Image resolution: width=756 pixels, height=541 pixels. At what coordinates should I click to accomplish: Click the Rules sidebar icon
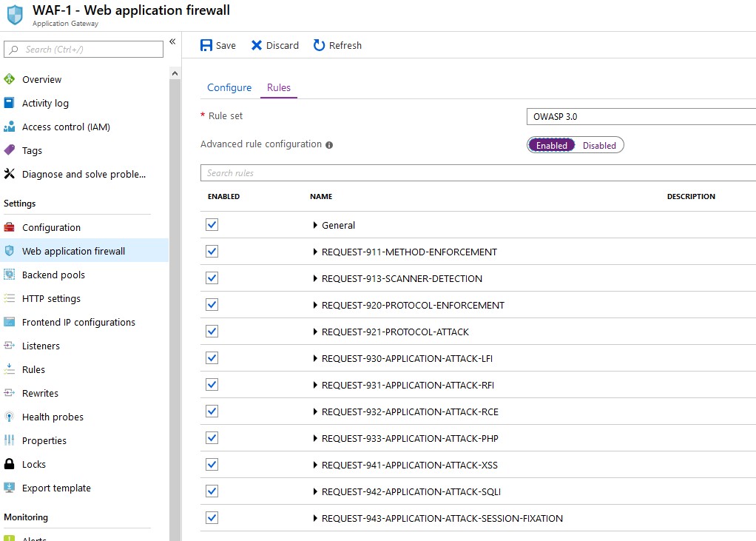tap(9, 369)
